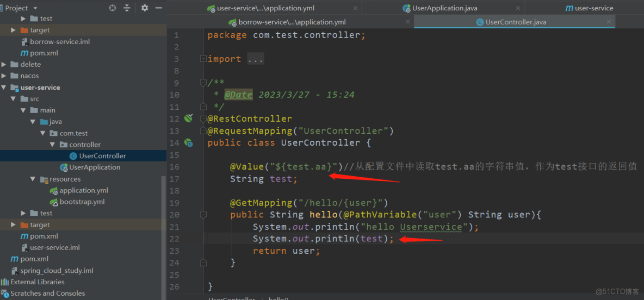Open Project panel settings gear

[x=145, y=8]
